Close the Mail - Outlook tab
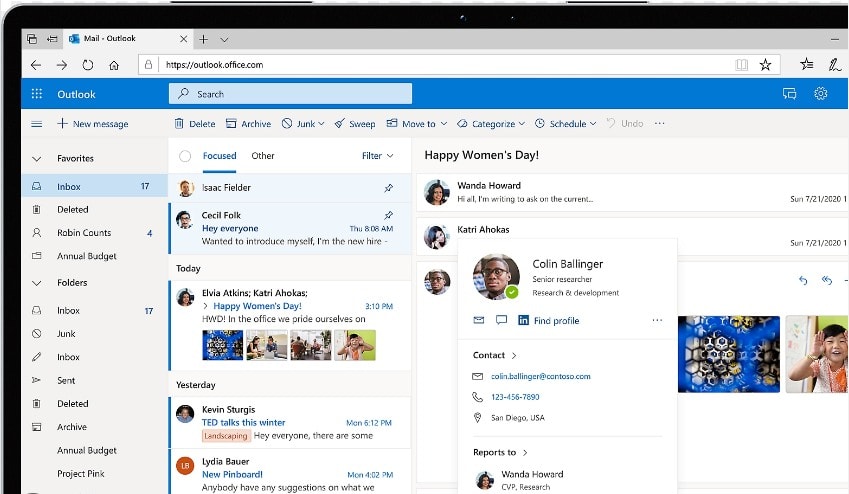This screenshot has width=849, height=494. pyautogui.click(x=184, y=39)
